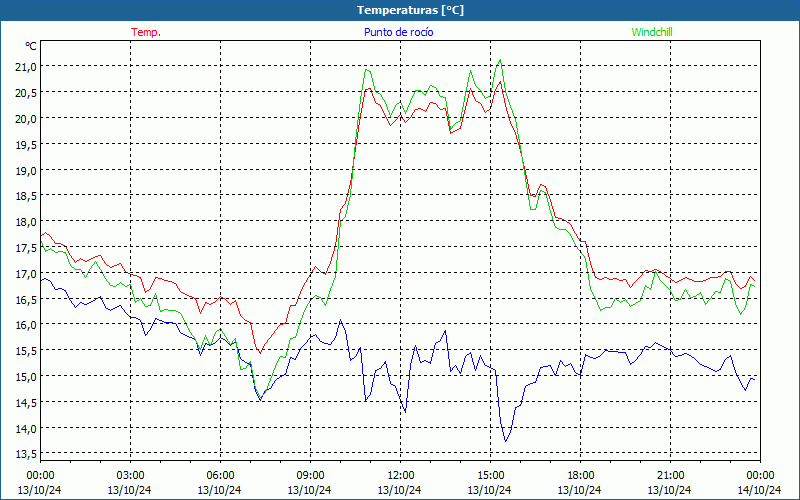800x500 pixels.
Task: Click the 17,0 y-axis value
Action: 26,273
